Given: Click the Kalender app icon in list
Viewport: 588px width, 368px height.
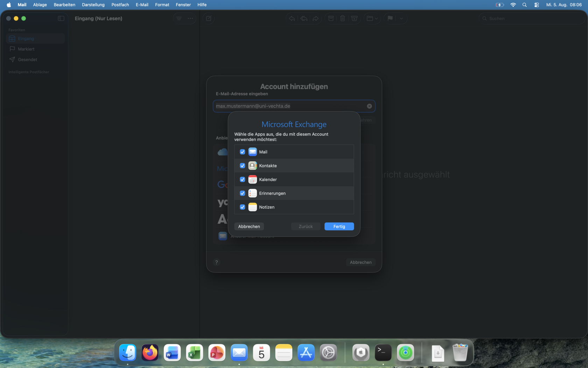Looking at the screenshot, I should pyautogui.click(x=252, y=179).
